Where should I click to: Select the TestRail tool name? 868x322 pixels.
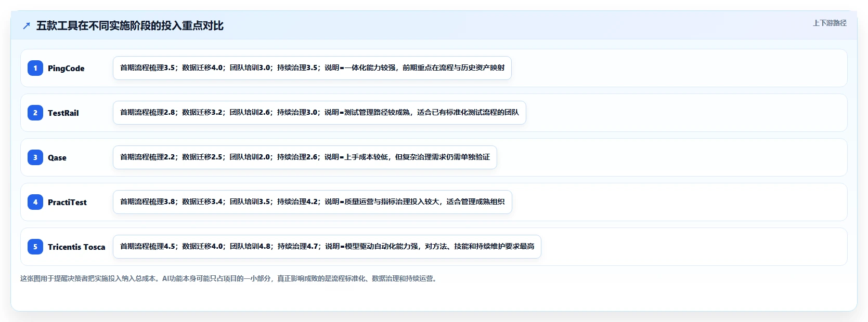pos(63,113)
